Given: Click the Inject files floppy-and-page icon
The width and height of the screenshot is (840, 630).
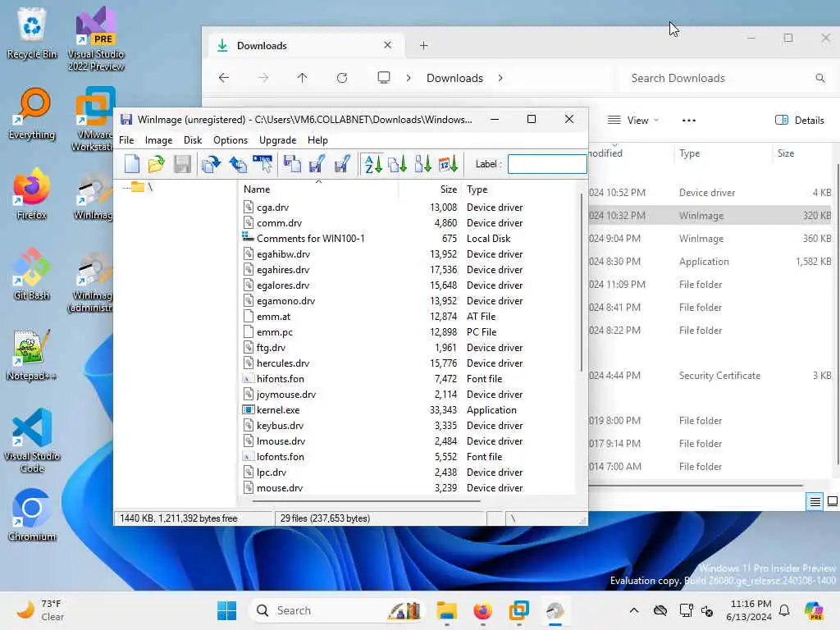Looking at the screenshot, I should tap(292, 164).
